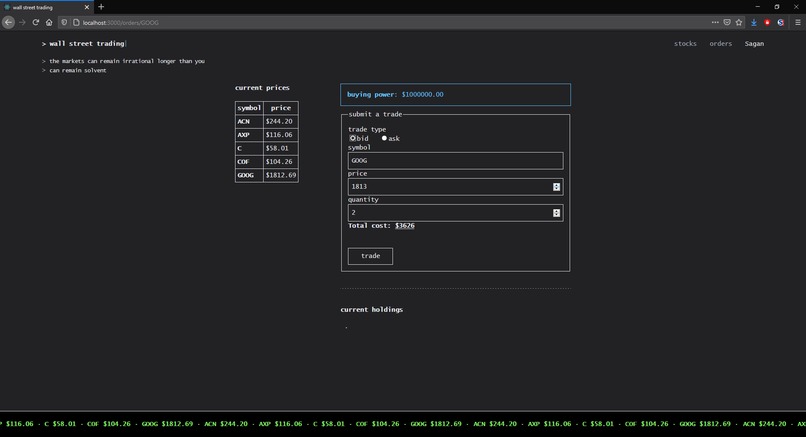The image size is (806, 437).
Task: Select GOOG in the current prices table
Action: 249,175
